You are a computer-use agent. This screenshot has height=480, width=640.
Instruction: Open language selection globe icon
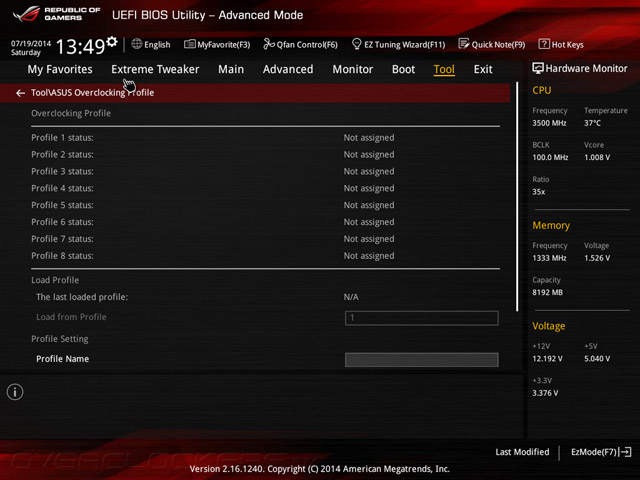137,44
